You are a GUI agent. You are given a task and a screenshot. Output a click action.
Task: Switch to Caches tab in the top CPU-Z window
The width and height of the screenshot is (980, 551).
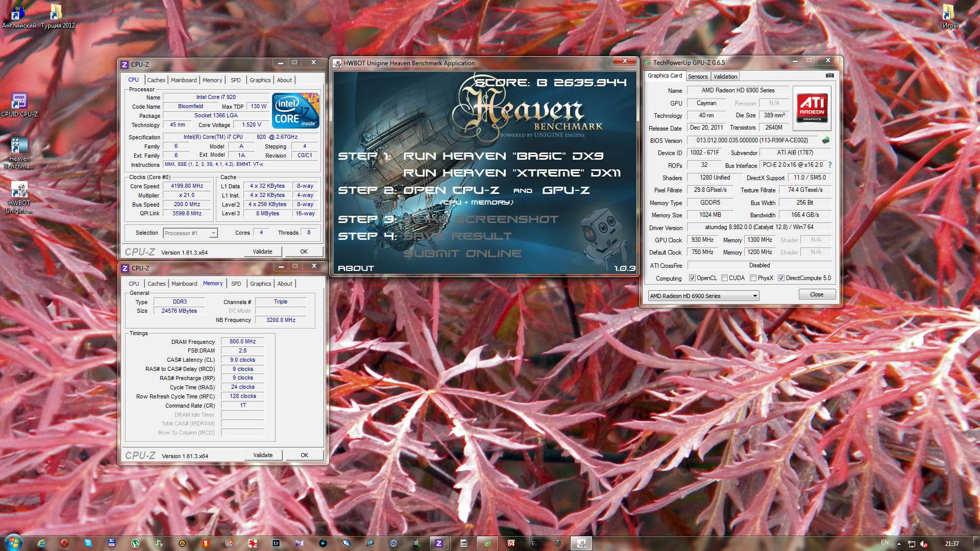pos(156,80)
